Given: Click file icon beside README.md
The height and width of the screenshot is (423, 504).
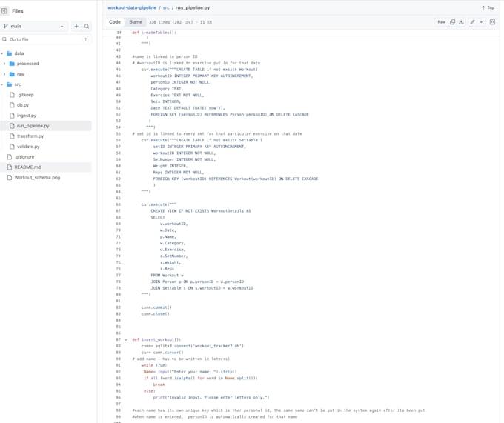Looking at the screenshot, I should click(x=10, y=167).
